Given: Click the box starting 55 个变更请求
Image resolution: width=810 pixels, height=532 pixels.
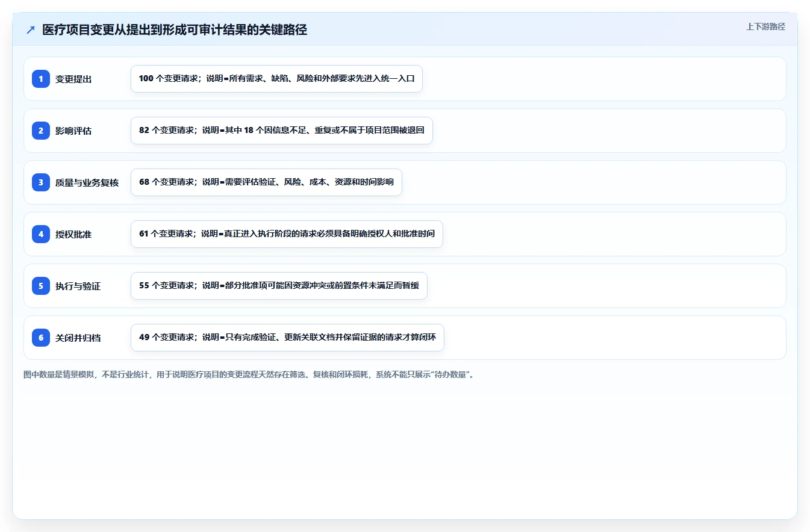Looking at the screenshot, I should pyautogui.click(x=279, y=286).
